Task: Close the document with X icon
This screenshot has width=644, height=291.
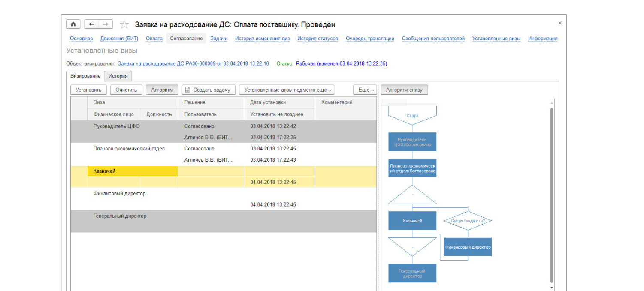Action: point(559,23)
